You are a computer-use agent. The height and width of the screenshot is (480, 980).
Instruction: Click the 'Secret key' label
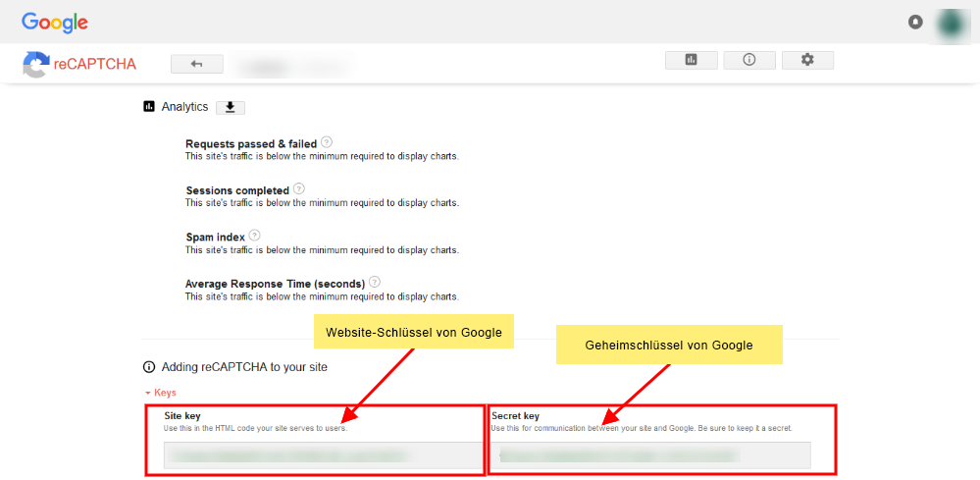click(x=516, y=415)
